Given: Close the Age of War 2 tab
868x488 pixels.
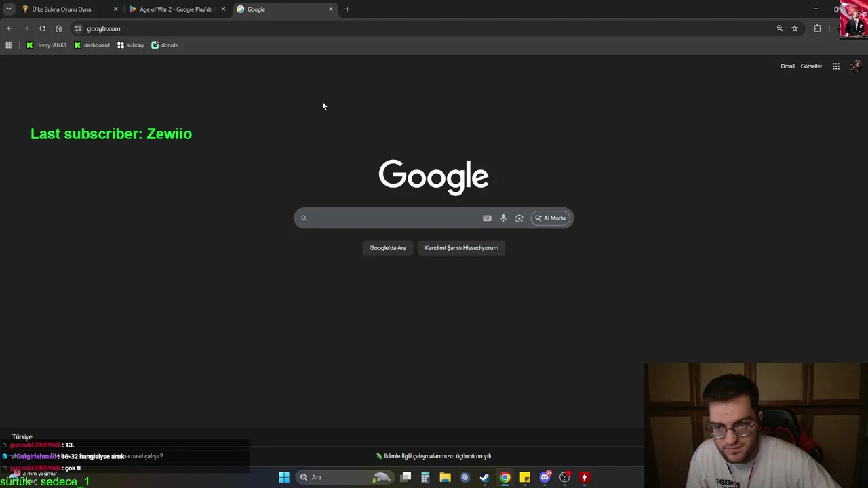Looking at the screenshot, I should tap(223, 9).
